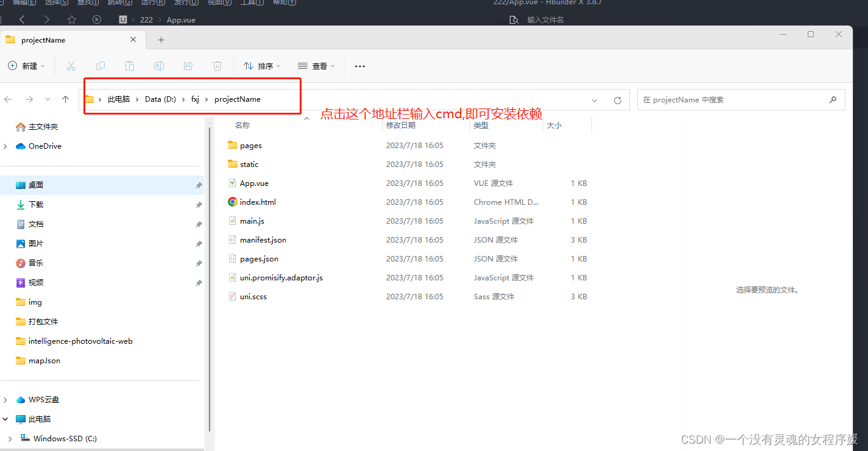
Task: Select the mapJson folder in sidebar
Action: point(44,361)
